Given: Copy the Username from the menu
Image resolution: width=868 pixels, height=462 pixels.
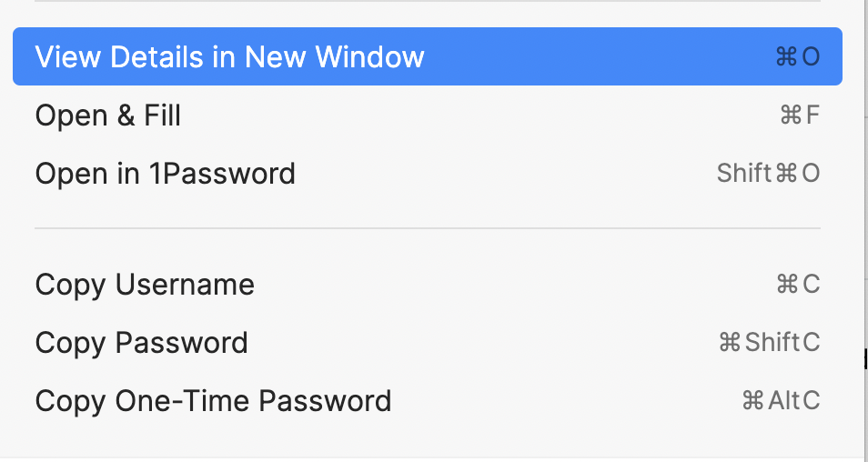Looking at the screenshot, I should (x=144, y=285).
